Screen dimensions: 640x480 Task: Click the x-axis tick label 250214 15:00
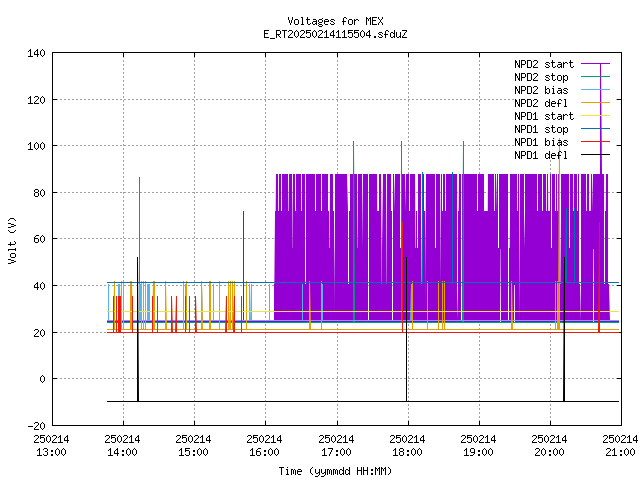pos(193,446)
